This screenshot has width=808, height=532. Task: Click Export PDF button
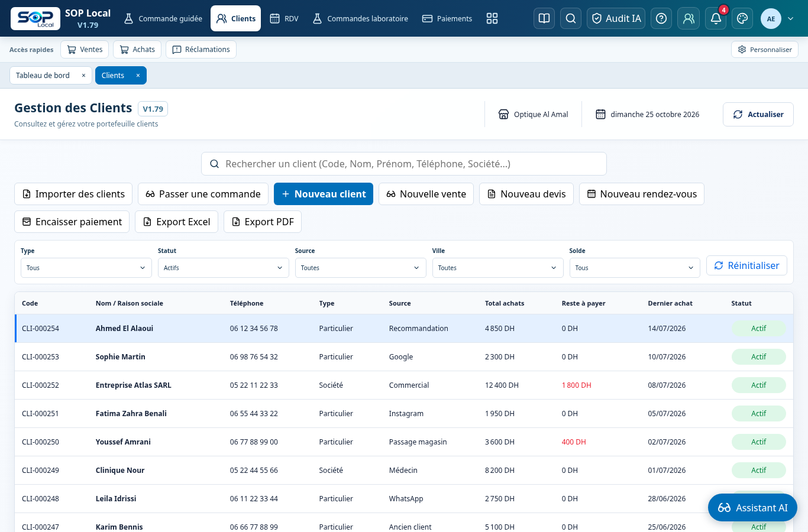click(x=263, y=222)
